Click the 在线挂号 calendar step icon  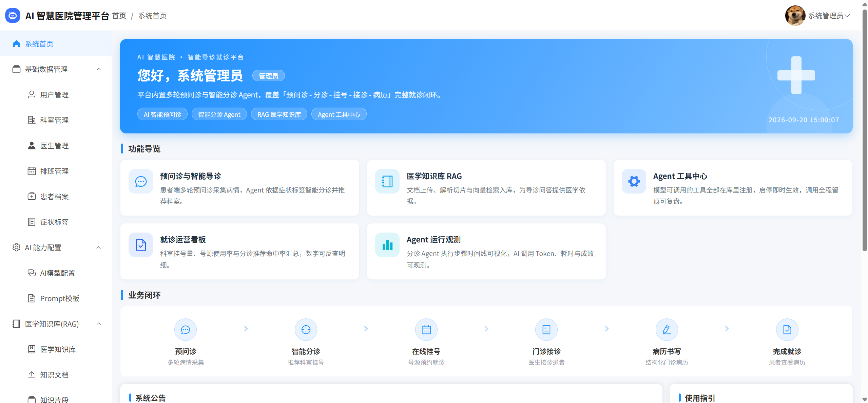pos(426,329)
